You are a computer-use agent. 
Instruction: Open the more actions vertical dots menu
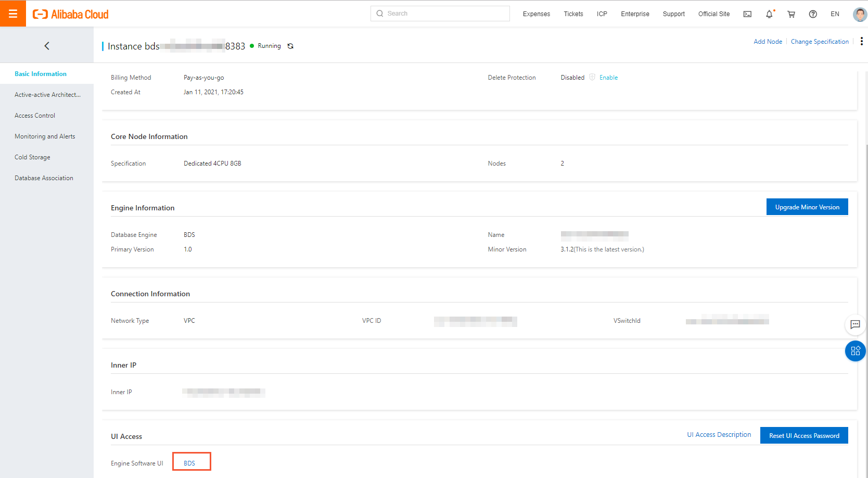862,41
